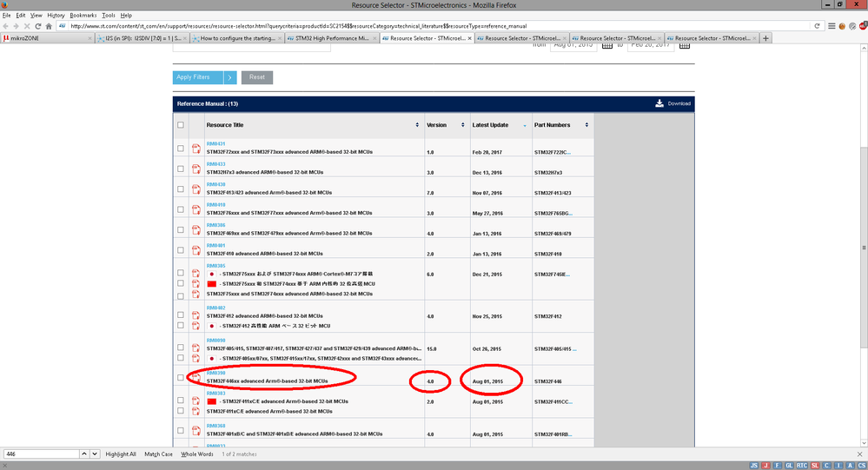Open the PDF icon for RM0431

[x=196, y=149]
